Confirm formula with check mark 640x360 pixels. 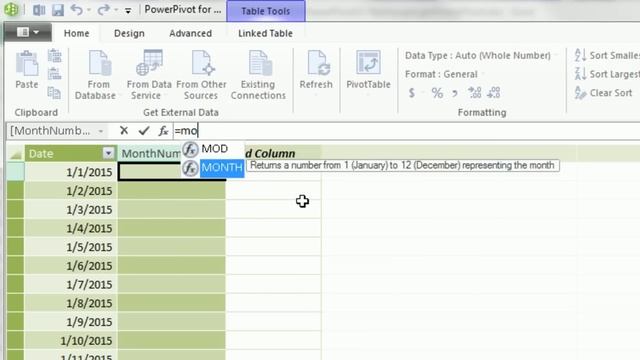pyautogui.click(x=144, y=131)
